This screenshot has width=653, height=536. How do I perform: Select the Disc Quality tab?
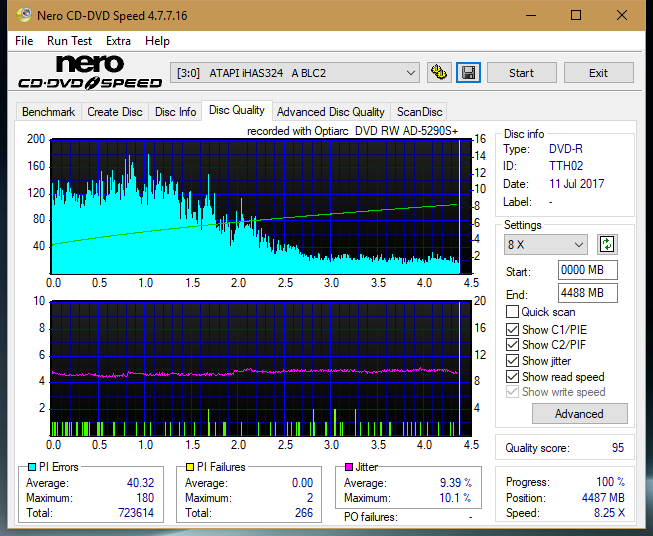(237, 110)
